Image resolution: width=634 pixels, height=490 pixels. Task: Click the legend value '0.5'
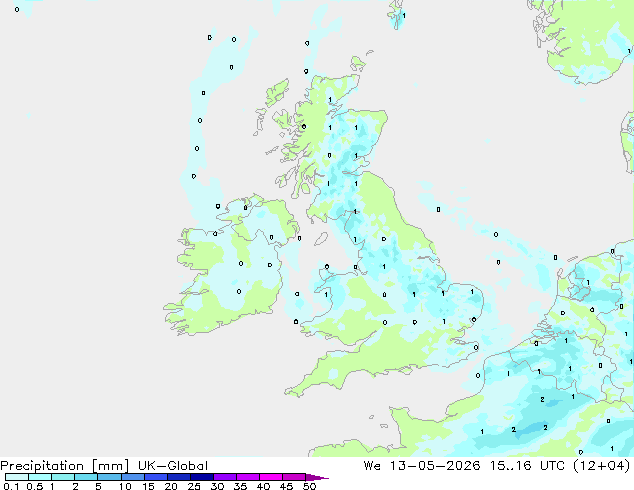click(35, 486)
